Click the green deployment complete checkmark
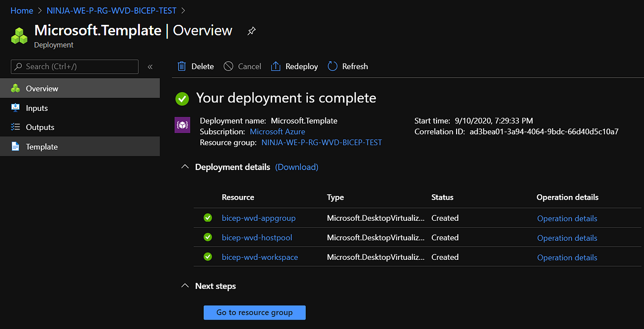The width and height of the screenshot is (644, 329). [x=182, y=98]
